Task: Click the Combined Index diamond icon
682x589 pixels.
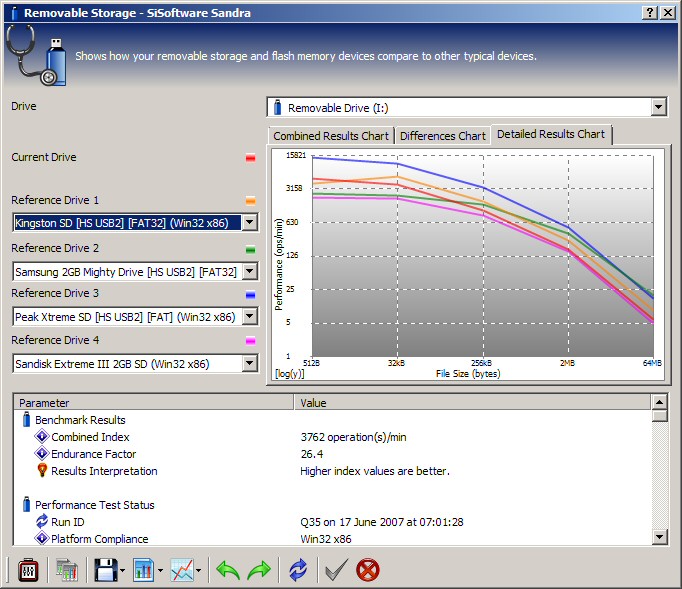Action: (x=42, y=436)
